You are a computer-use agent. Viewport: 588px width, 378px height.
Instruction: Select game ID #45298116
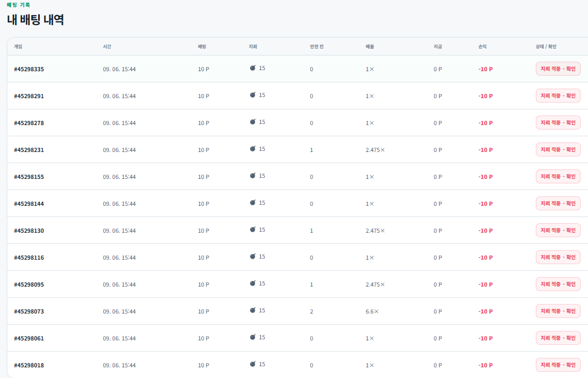pos(29,258)
